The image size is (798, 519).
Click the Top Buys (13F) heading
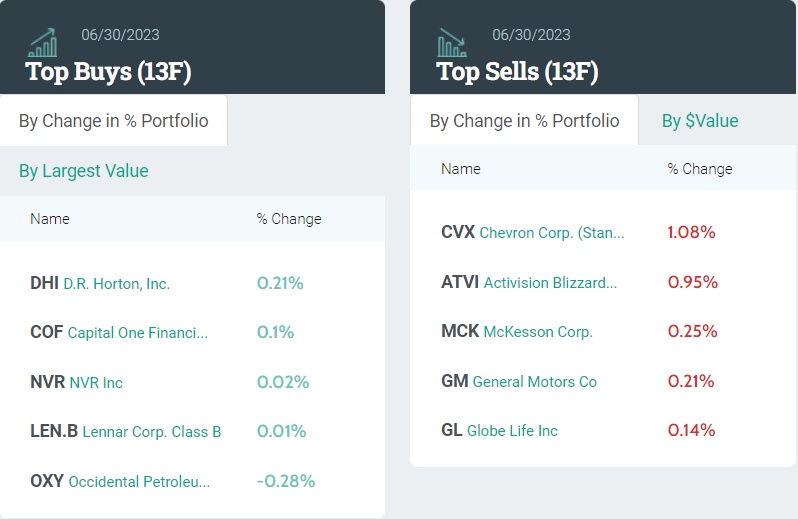coord(108,71)
